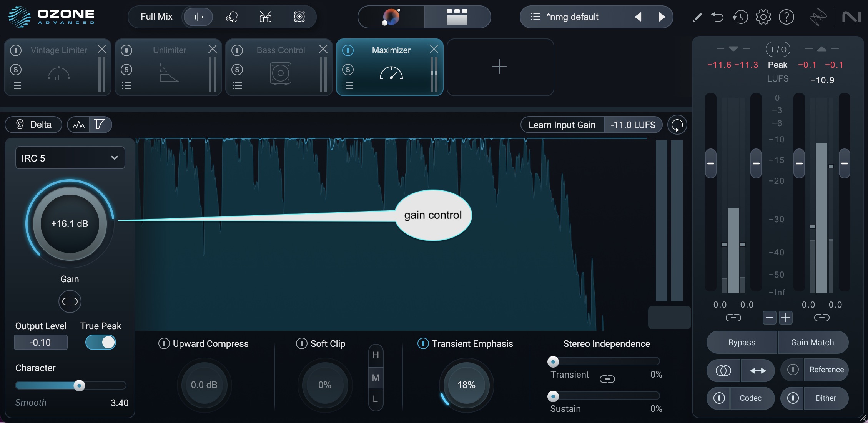Click the Gain knob showing +16.1 dB

[x=70, y=223]
